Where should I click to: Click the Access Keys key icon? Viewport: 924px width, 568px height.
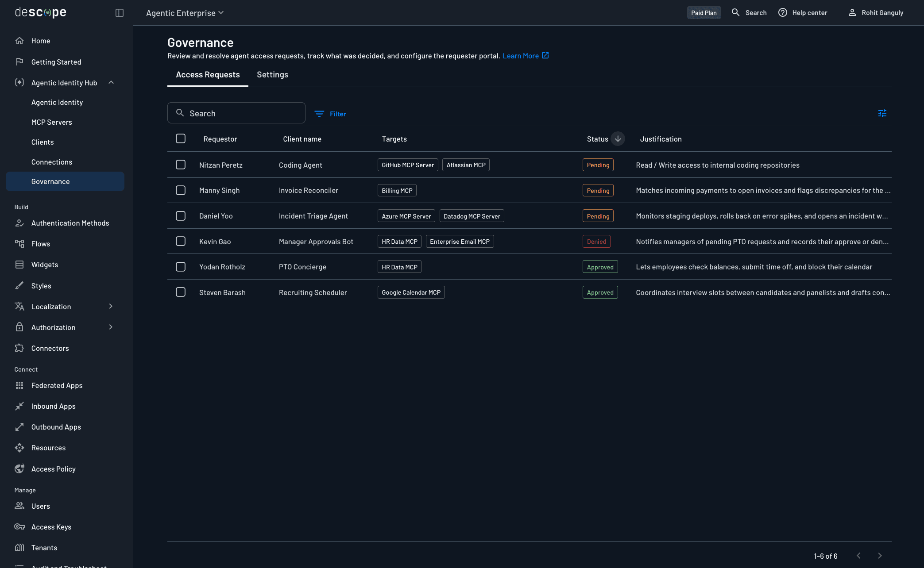19,527
